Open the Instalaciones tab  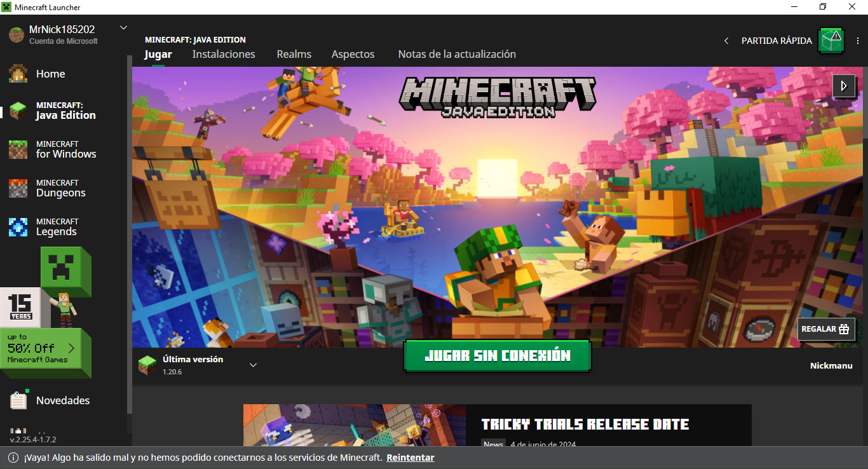[224, 54]
